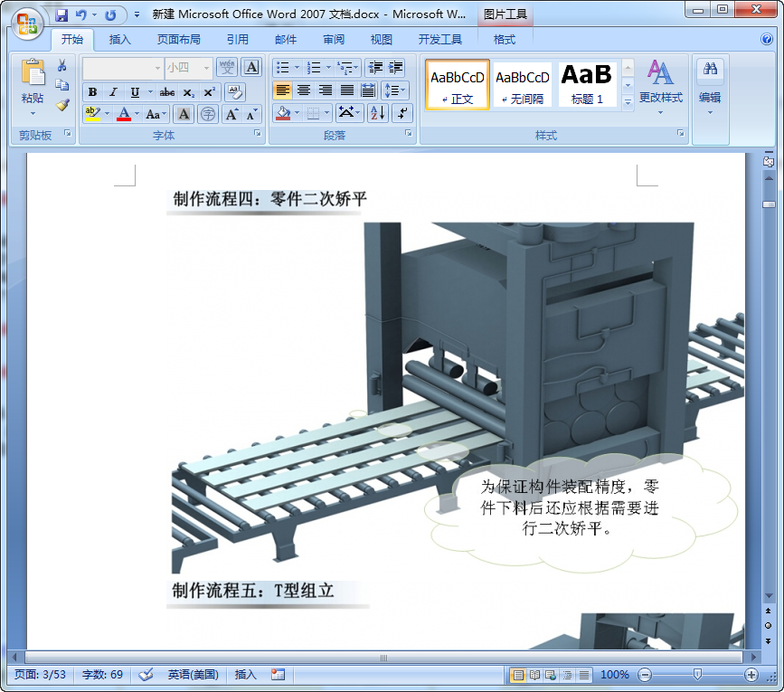Open the Font dialog launcher
This screenshot has height=692, width=784.
[x=258, y=133]
